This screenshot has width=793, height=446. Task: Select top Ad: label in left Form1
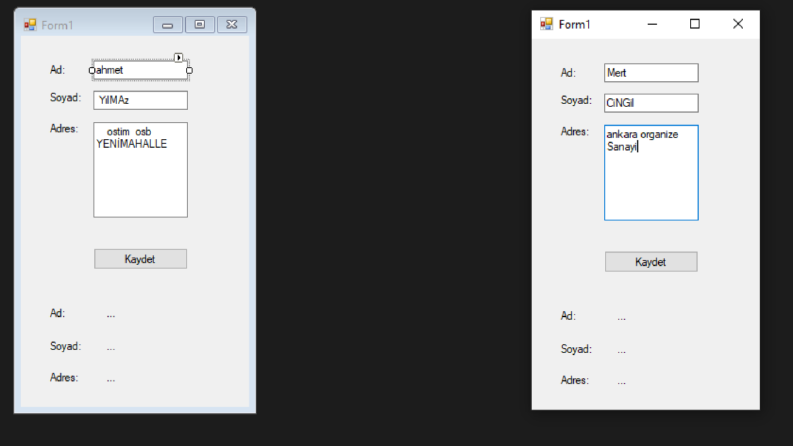[57, 70]
